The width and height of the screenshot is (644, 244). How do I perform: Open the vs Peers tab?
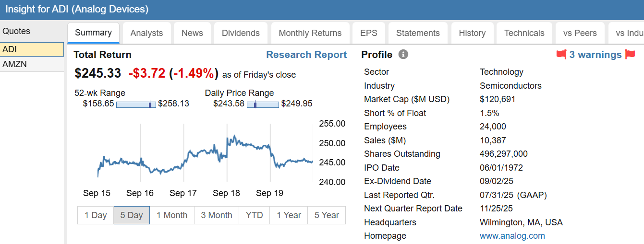coord(580,33)
